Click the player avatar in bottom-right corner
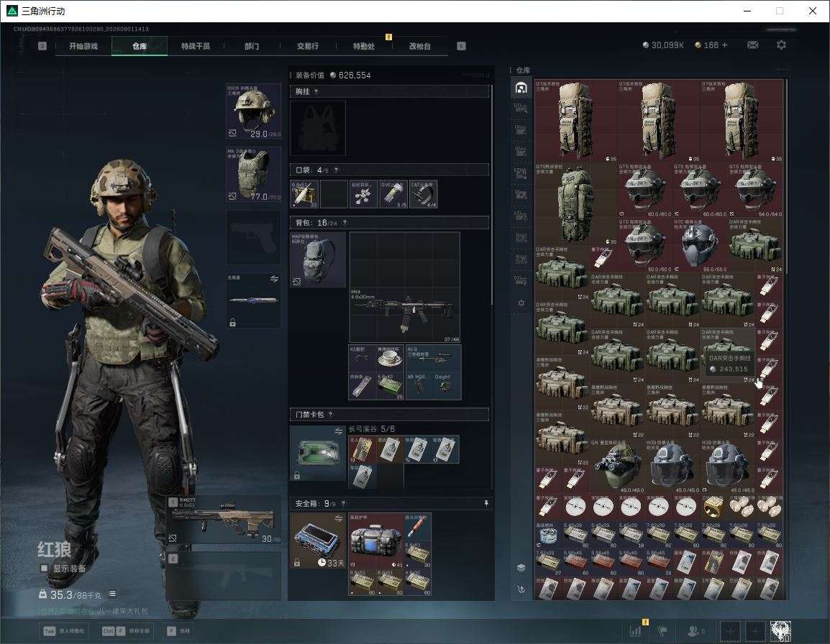This screenshot has height=644, width=830. click(780, 631)
